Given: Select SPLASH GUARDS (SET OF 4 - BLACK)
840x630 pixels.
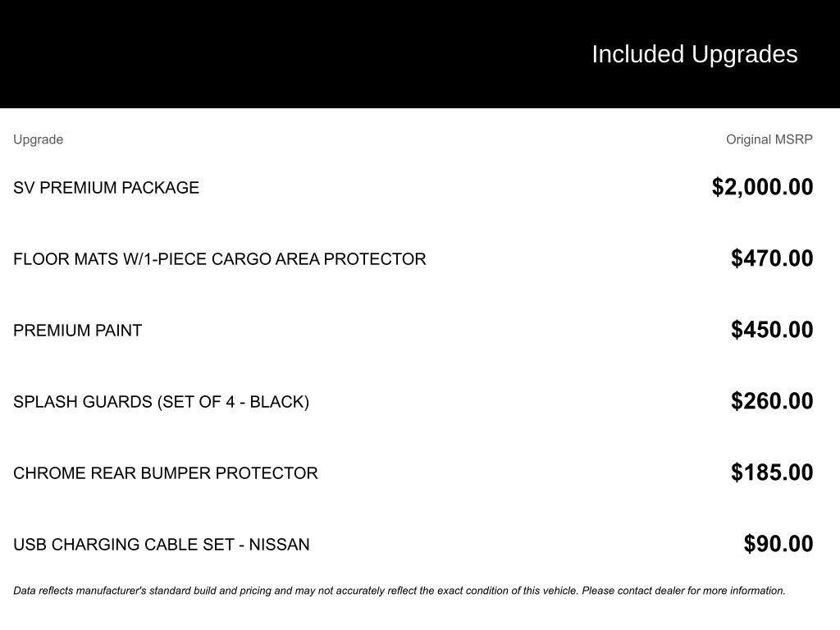Looking at the screenshot, I should (x=162, y=402).
